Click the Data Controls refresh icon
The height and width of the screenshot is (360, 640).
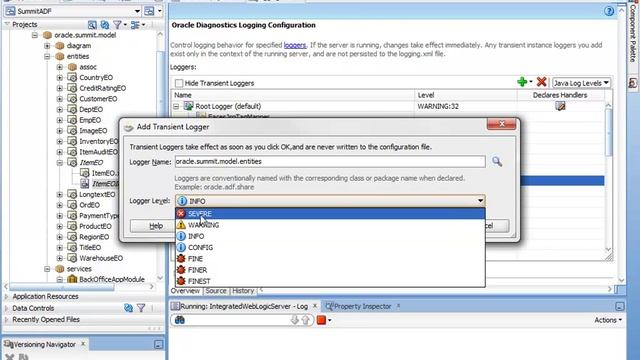[x=128, y=308]
